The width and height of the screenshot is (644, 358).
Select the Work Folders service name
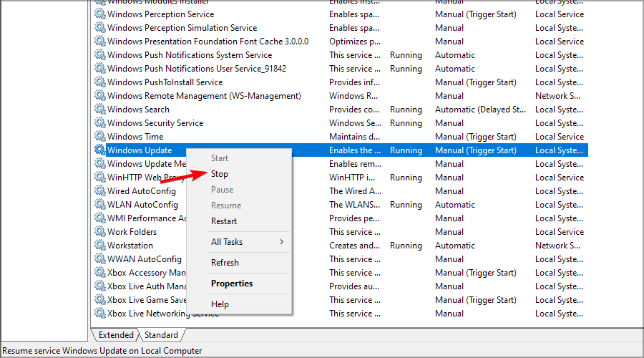(x=132, y=232)
